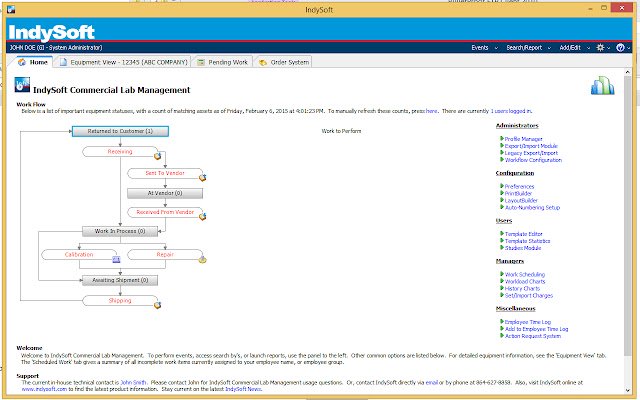
Task: Click the IndySoft window title bar icon
Action: (x=11, y=9)
